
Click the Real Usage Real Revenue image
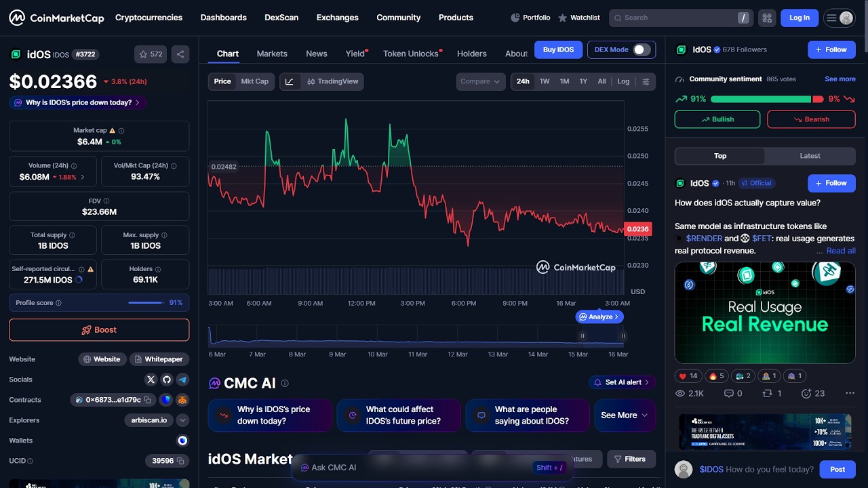click(x=765, y=312)
